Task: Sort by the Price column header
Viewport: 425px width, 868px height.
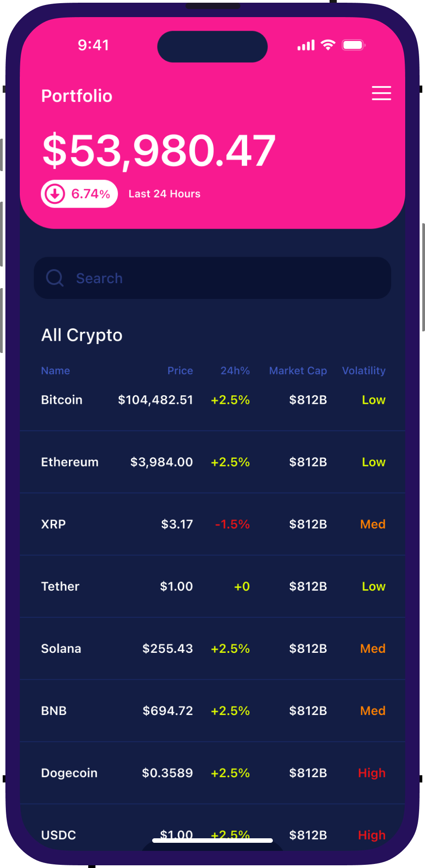Action: point(180,371)
